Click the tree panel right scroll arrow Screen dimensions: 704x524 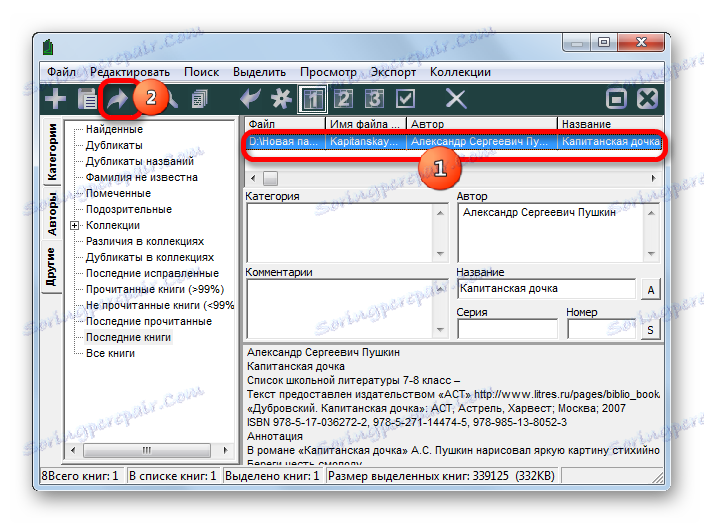tap(225, 450)
